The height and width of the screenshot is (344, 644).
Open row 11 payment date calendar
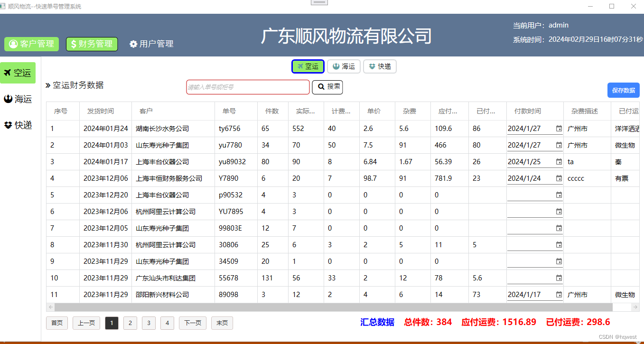559,295
